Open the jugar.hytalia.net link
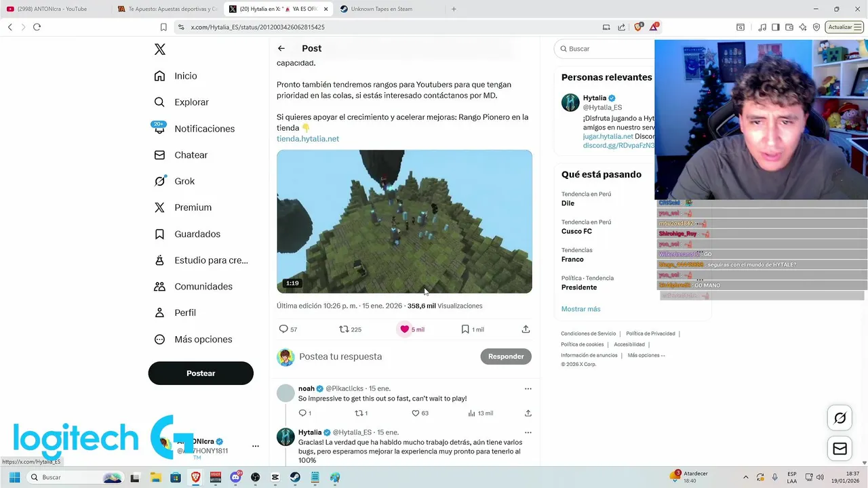Screen dimensions: 868x488 point(608,136)
